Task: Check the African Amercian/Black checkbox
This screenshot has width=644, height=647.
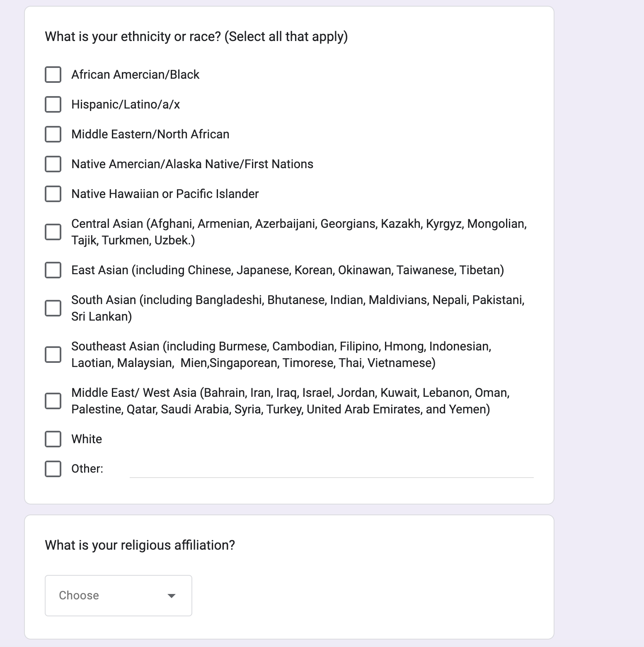Action: (53, 75)
